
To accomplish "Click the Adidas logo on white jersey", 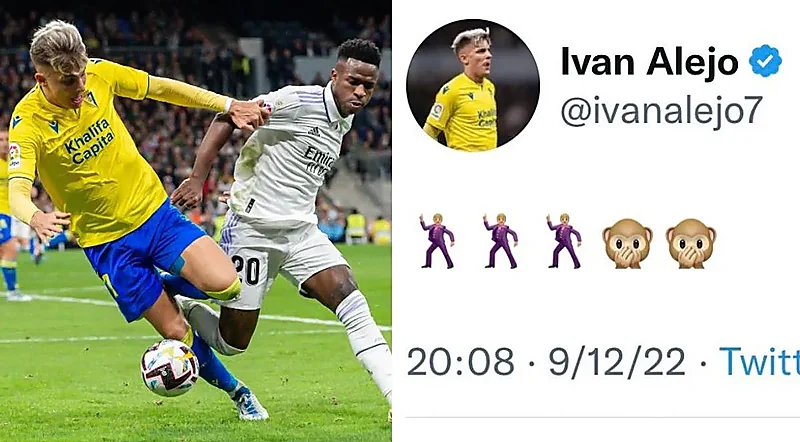I will pyautogui.click(x=314, y=131).
